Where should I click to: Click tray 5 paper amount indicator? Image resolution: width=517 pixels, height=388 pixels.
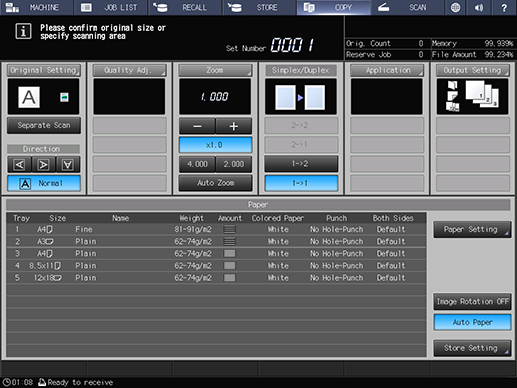point(230,278)
